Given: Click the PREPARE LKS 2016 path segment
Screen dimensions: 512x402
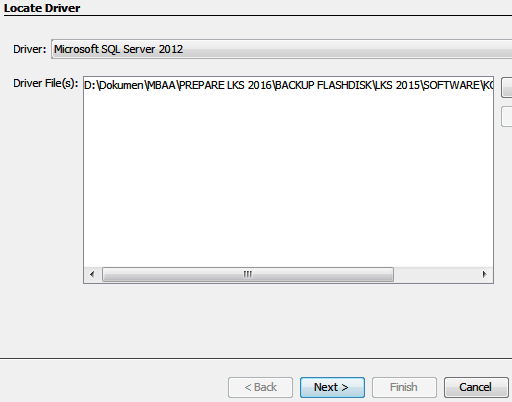Looking at the screenshot, I should coord(226,85).
